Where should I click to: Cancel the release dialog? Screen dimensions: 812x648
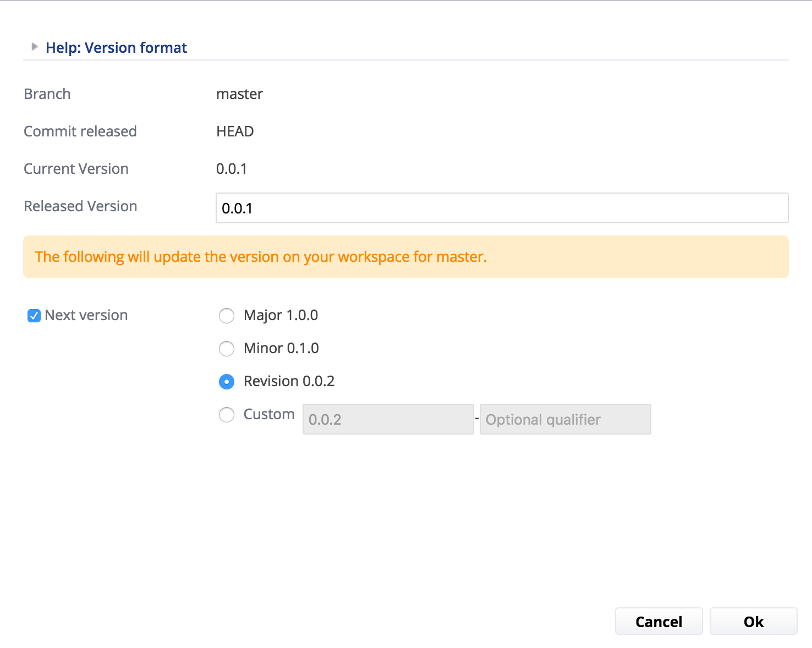coord(659,621)
